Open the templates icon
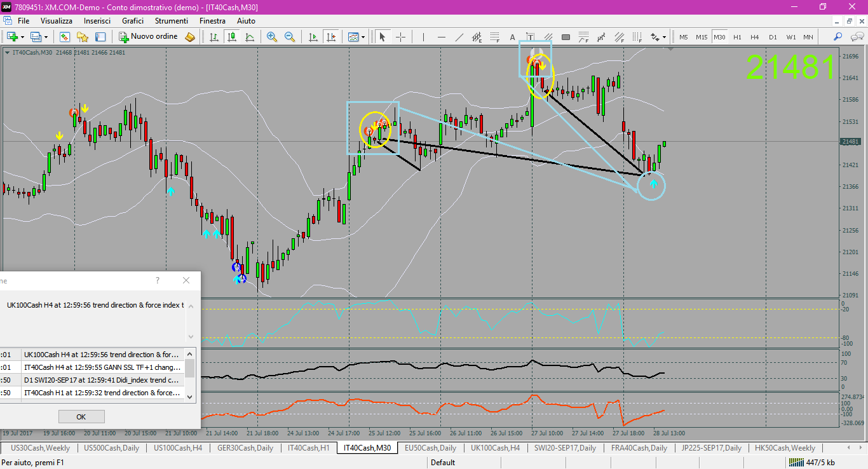This screenshot has width=868, height=469. (x=353, y=37)
